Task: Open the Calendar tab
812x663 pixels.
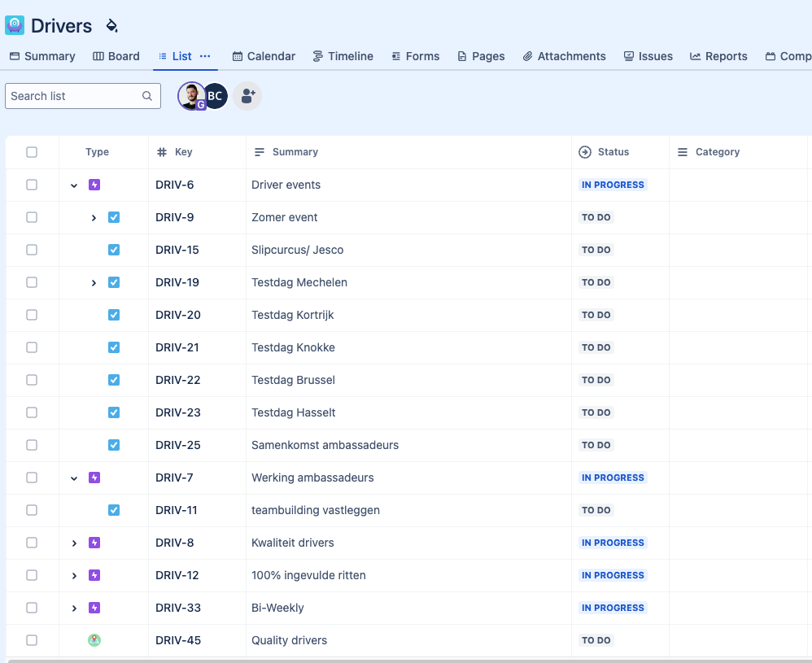Action: tap(264, 56)
